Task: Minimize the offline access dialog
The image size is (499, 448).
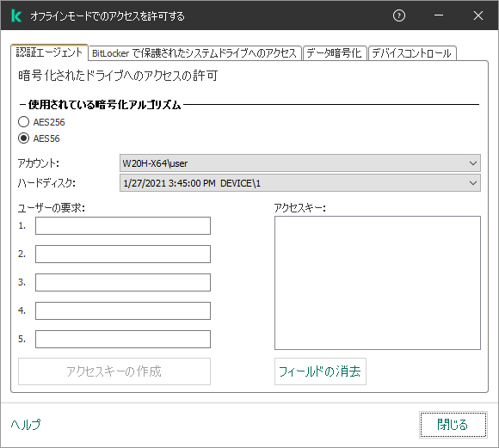Action: click(x=439, y=15)
